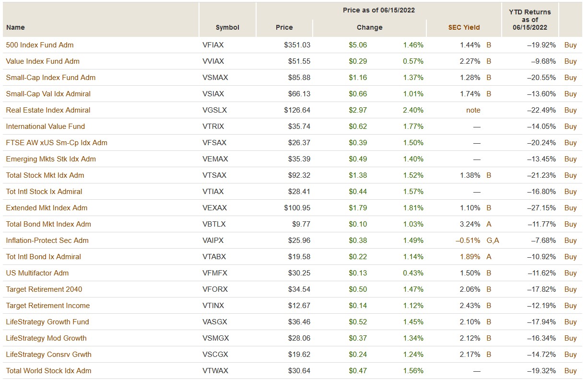Viewport: 588px width, 389px height.
Task: Open footnote B beside 500 Index yield
Action: pyautogui.click(x=489, y=45)
